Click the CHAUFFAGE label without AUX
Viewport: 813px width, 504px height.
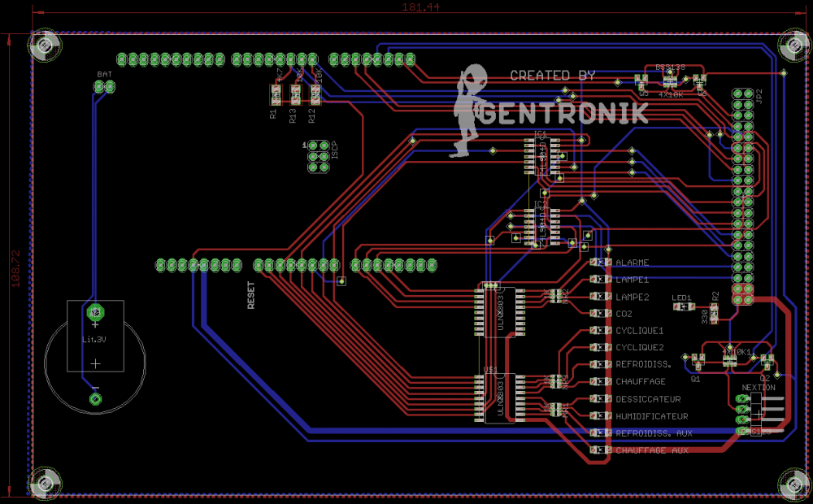(641, 381)
